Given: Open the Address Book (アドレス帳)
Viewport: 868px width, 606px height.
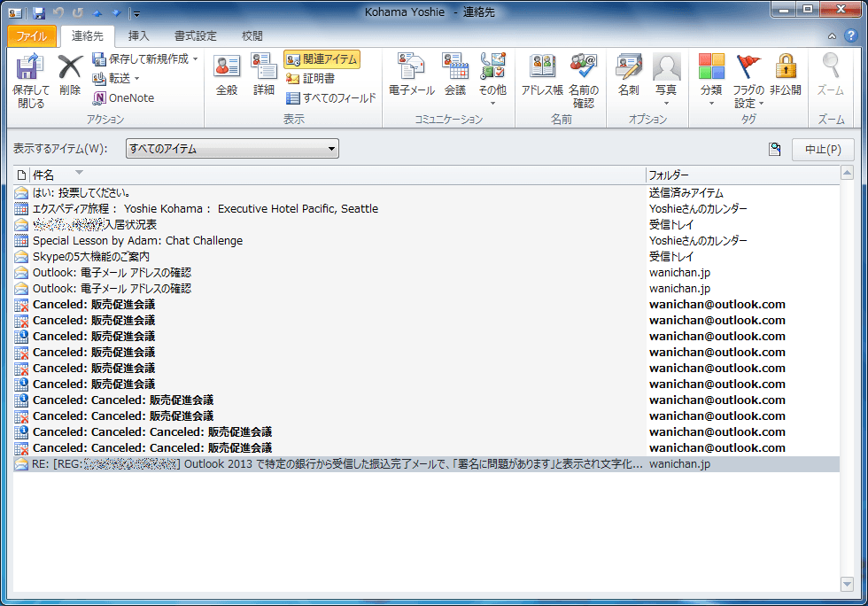Looking at the screenshot, I should [x=542, y=74].
